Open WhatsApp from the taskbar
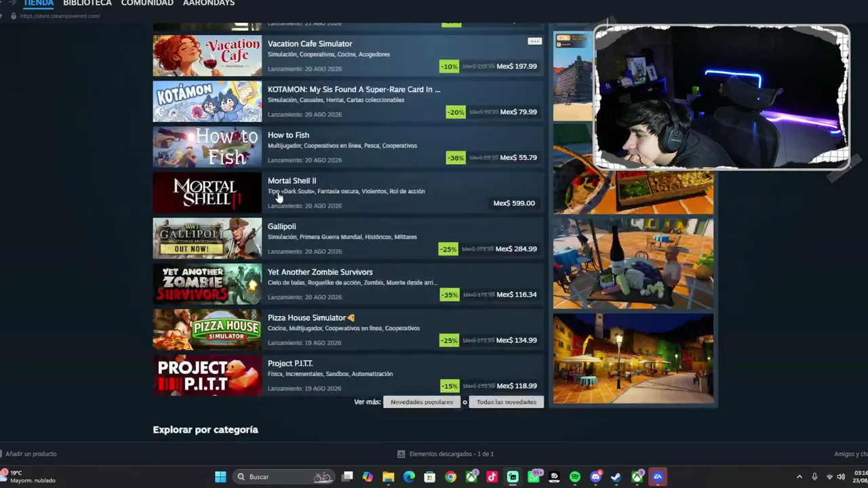This screenshot has width=868, height=488. coord(534,477)
